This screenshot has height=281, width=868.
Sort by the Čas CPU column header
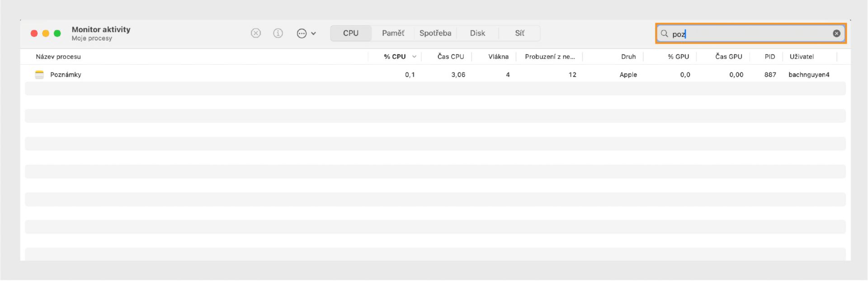(x=450, y=56)
